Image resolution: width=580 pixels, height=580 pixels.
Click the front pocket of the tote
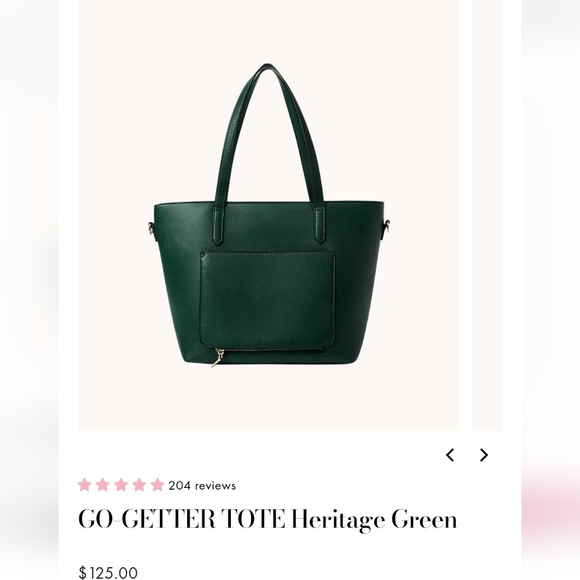(x=267, y=300)
